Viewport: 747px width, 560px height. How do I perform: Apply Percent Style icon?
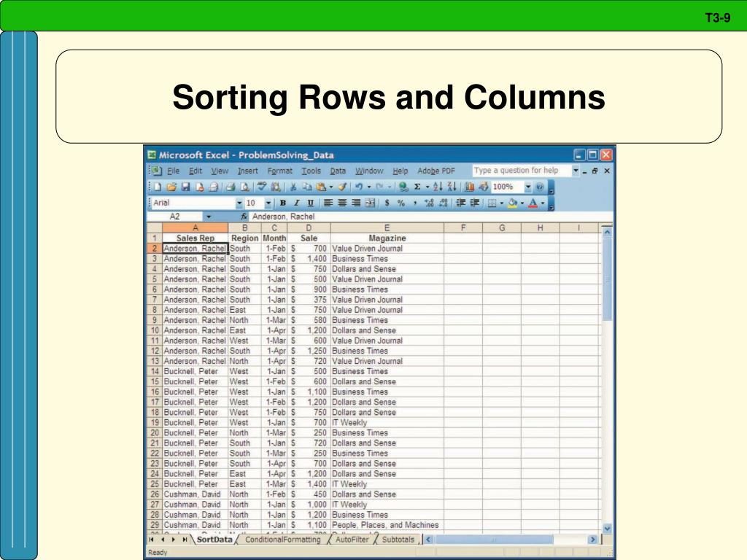tap(401, 203)
